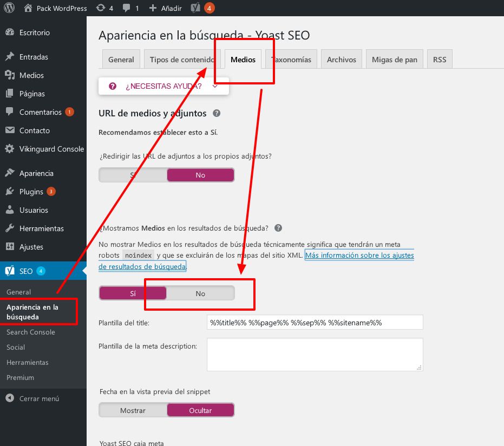Open comments bubble in admin bar

pos(126,8)
